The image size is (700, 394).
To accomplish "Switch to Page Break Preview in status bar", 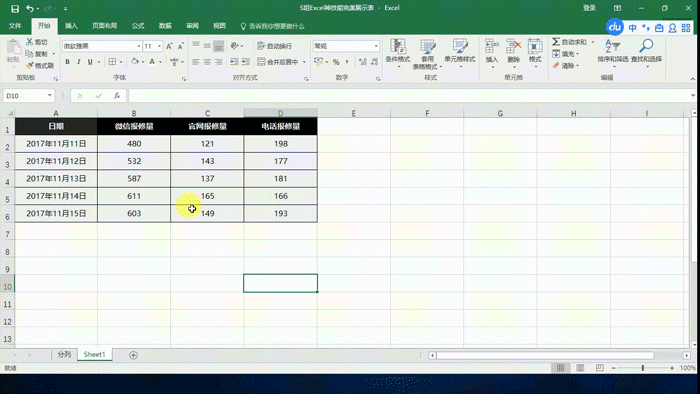I will pyautogui.click(x=600, y=368).
